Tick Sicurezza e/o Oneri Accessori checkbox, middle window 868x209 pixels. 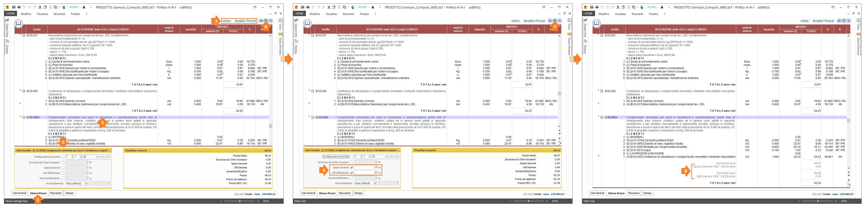352,162
